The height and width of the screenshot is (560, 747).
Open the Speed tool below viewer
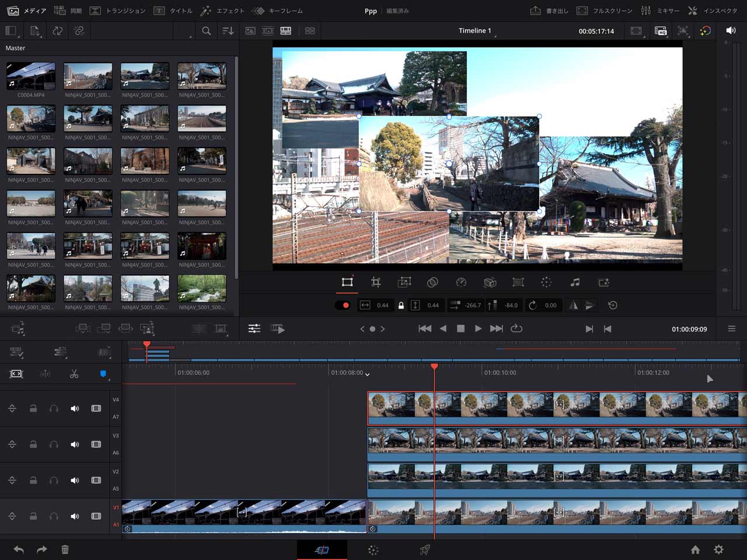[x=461, y=282]
